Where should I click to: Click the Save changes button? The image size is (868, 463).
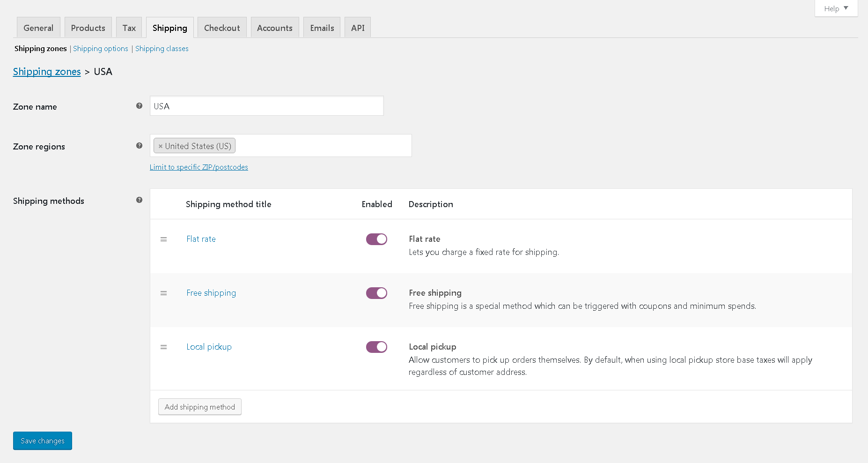point(42,441)
